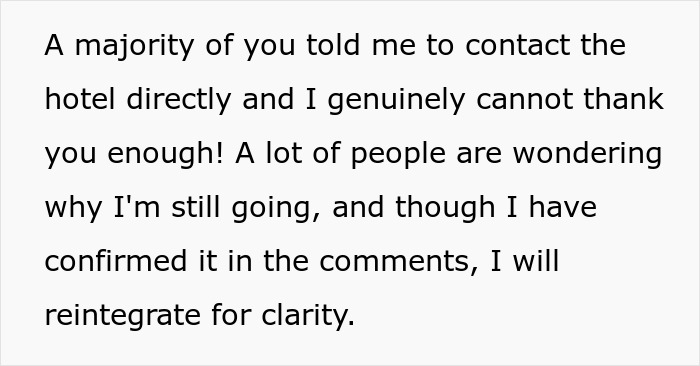
Task: Click the word "reintegrate" in last line
Action: [x=123, y=316]
